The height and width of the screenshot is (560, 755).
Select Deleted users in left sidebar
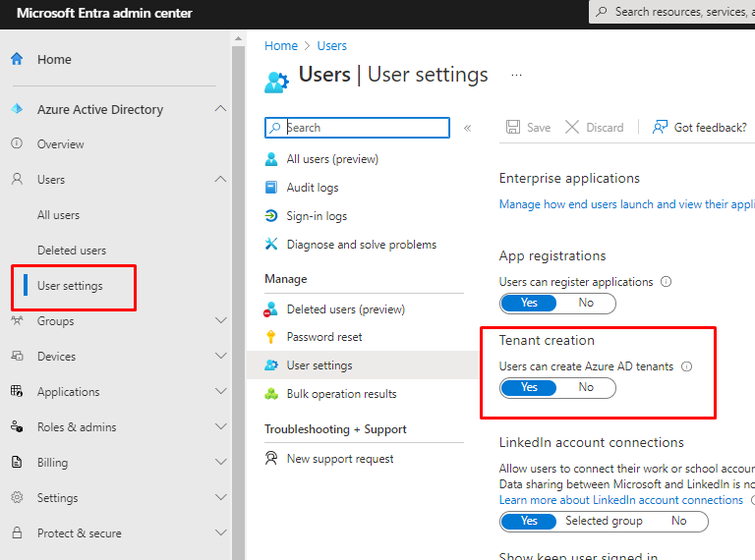click(x=72, y=251)
